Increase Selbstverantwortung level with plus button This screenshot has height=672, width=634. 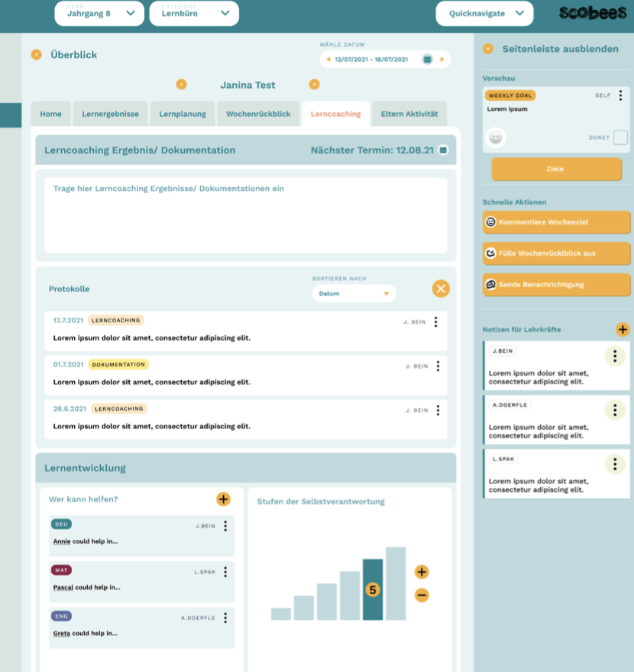pyautogui.click(x=422, y=572)
